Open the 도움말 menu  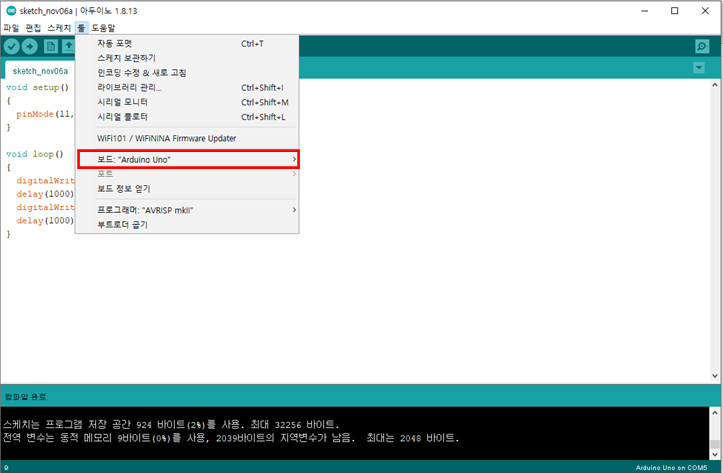pyautogui.click(x=103, y=28)
